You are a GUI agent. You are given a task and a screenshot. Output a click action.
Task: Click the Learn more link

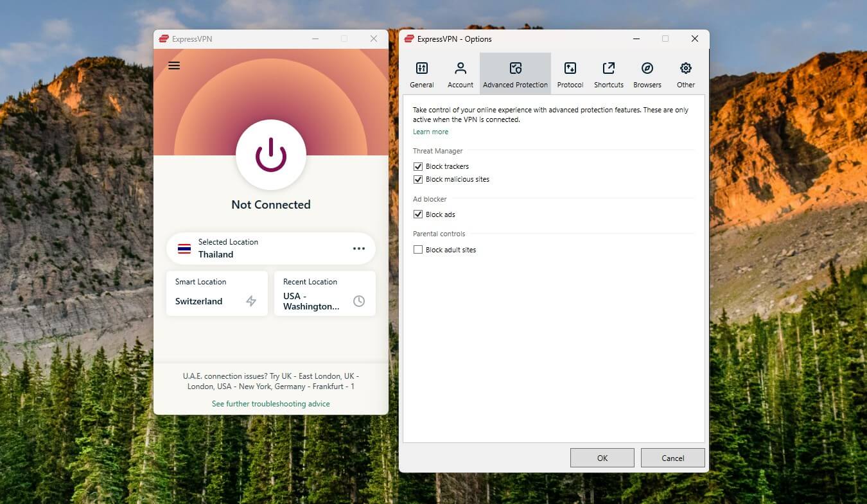click(x=430, y=132)
